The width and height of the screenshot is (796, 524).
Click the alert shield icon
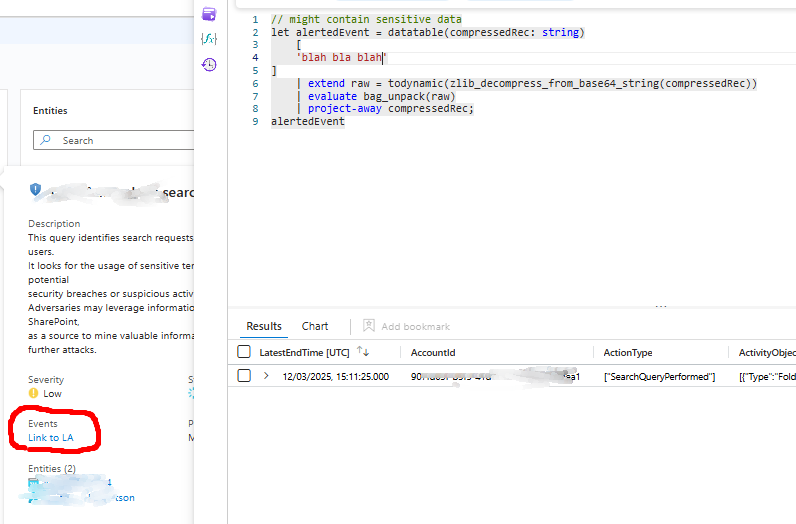[x=35, y=190]
